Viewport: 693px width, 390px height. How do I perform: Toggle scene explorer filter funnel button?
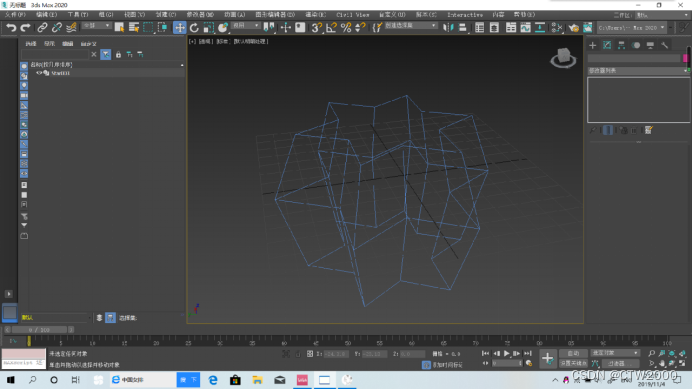coord(106,54)
